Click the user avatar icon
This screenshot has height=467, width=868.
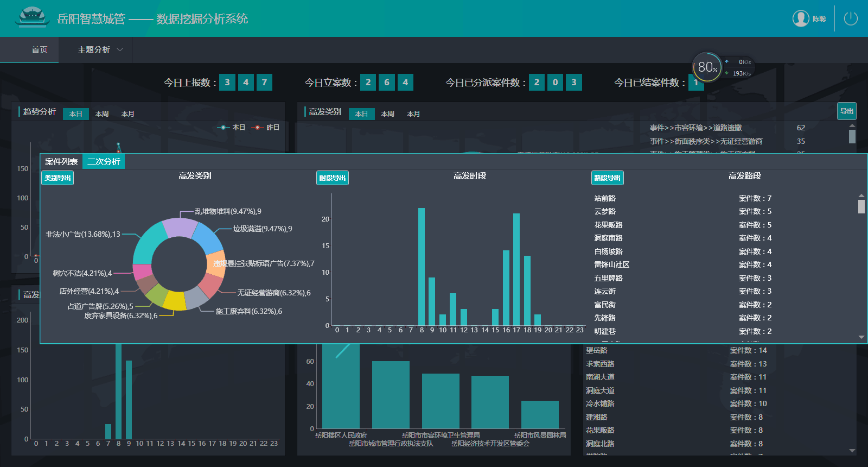(x=801, y=18)
